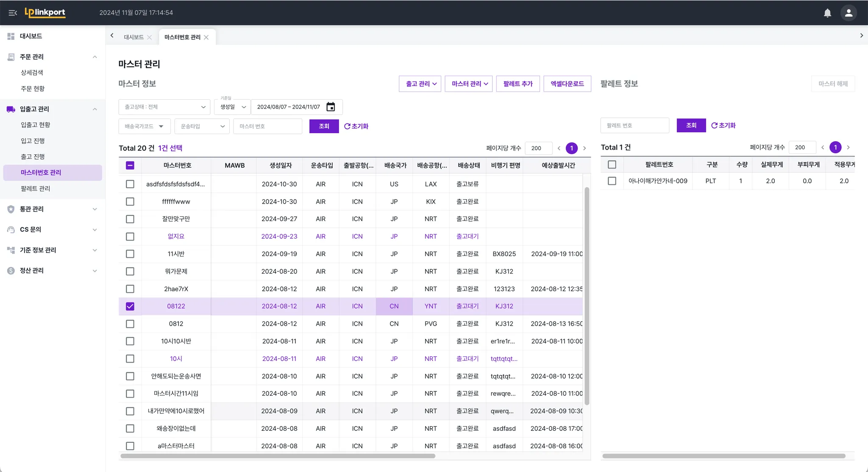Open the calendar date picker icon
This screenshot has height=472, width=868.
pyautogui.click(x=331, y=107)
